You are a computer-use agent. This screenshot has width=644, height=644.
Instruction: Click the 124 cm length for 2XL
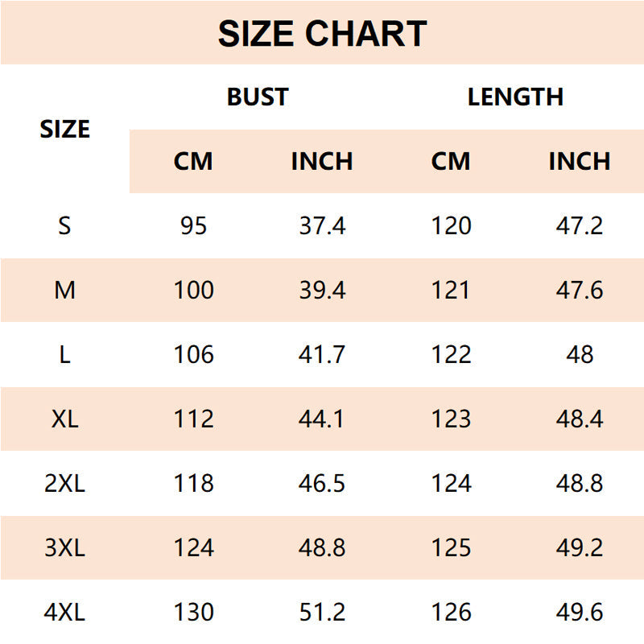point(452,483)
